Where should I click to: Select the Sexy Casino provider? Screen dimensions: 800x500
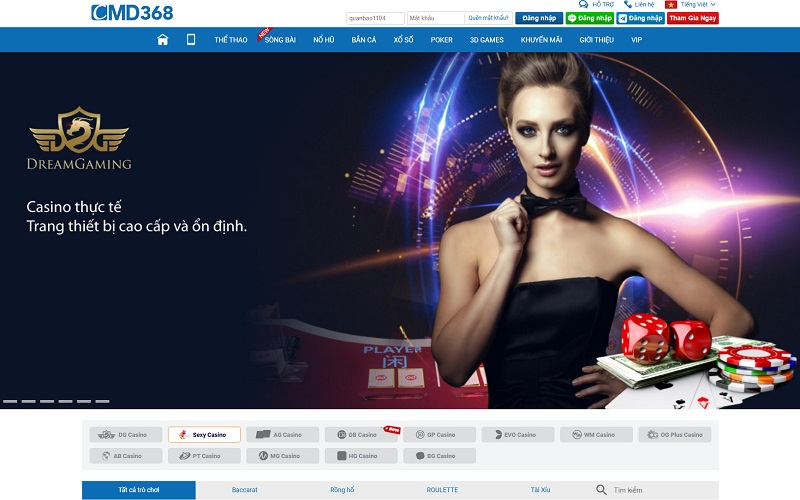click(x=204, y=435)
